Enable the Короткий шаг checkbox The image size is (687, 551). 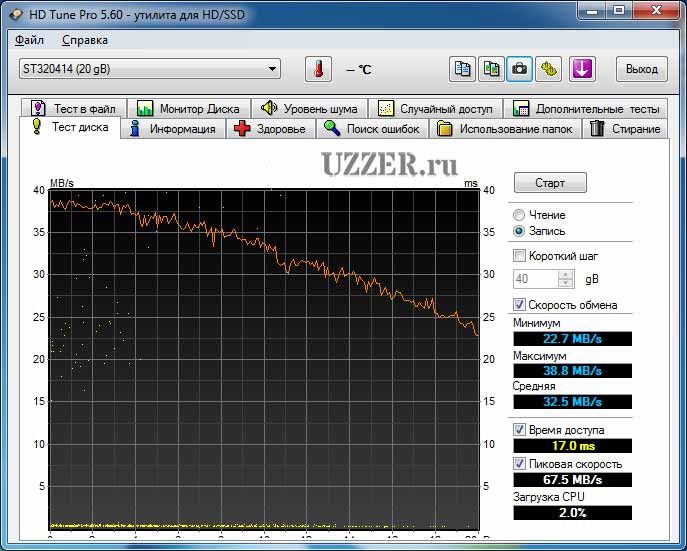(519, 256)
